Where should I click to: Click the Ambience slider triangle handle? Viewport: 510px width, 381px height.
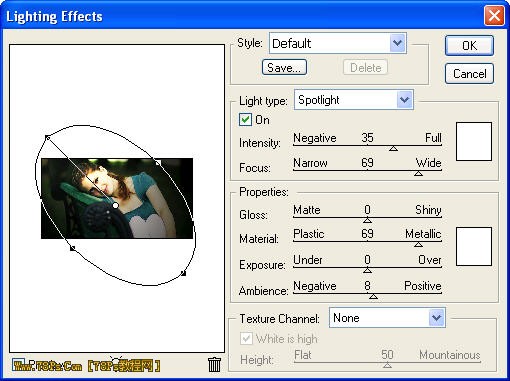tap(373, 296)
